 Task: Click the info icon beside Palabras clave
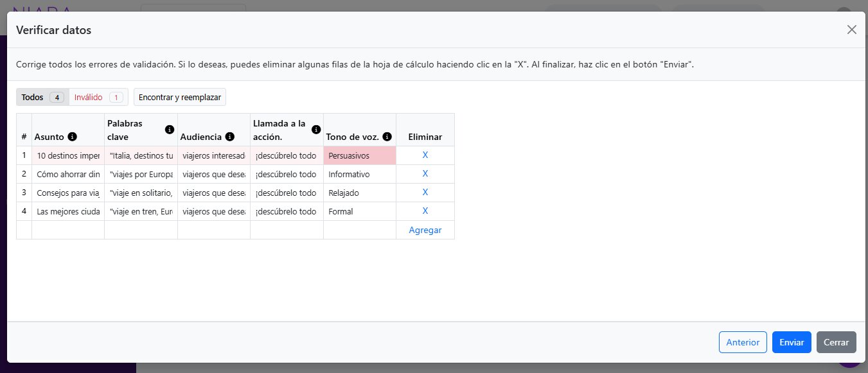(169, 128)
